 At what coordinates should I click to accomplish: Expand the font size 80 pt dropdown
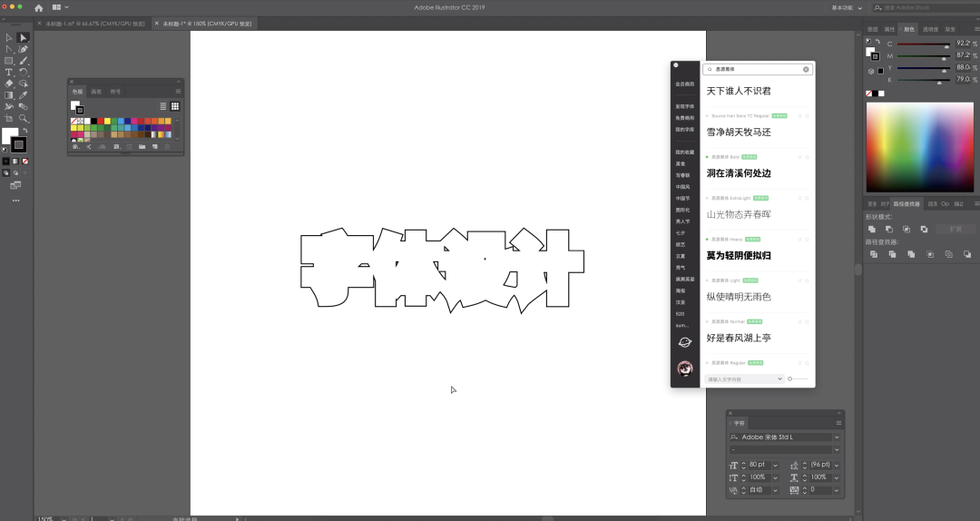tap(775, 465)
